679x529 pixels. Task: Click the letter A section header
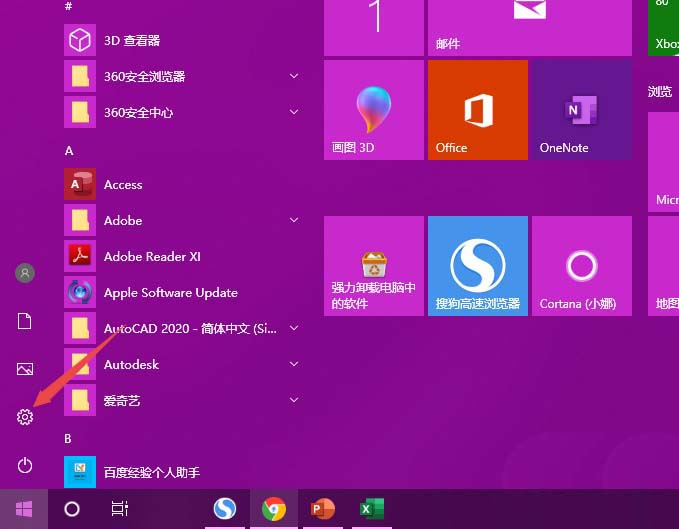(x=69, y=151)
